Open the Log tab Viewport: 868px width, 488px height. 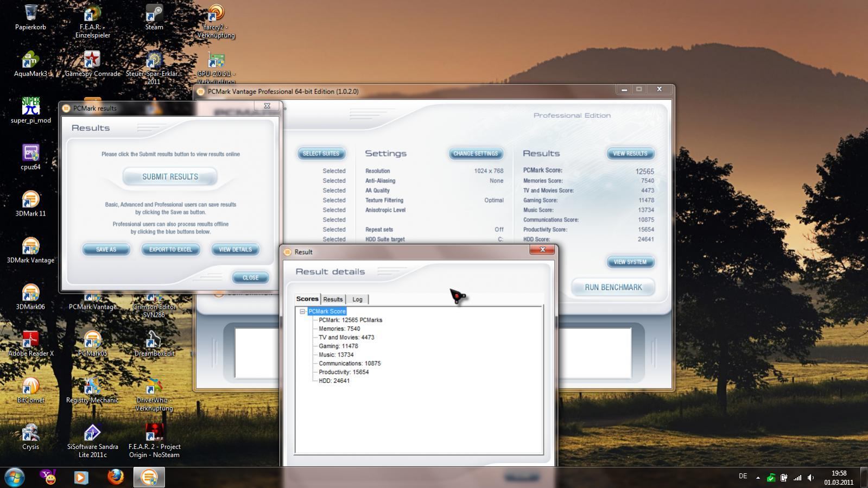(x=357, y=300)
